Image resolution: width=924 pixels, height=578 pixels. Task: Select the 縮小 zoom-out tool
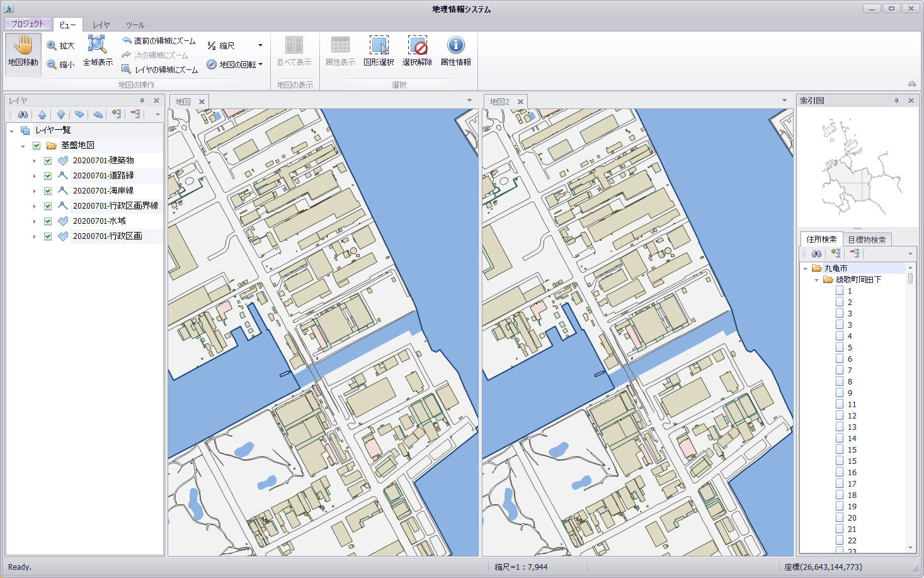point(61,64)
